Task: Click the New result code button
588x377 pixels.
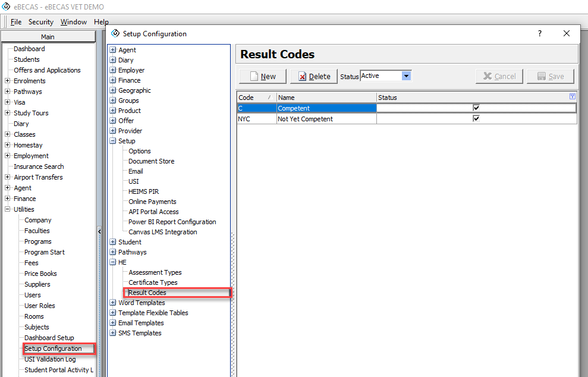Action: (262, 76)
